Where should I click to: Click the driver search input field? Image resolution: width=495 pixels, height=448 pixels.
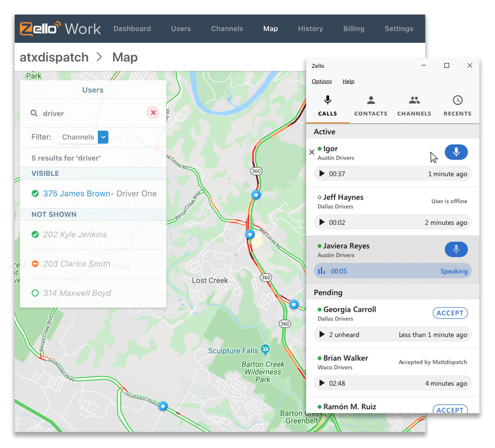pos(91,114)
